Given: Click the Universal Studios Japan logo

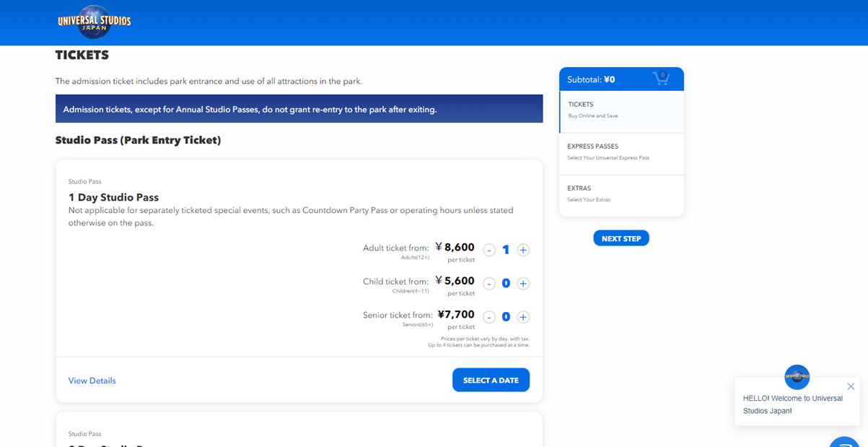Looking at the screenshot, I should click(x=95, y=22).
